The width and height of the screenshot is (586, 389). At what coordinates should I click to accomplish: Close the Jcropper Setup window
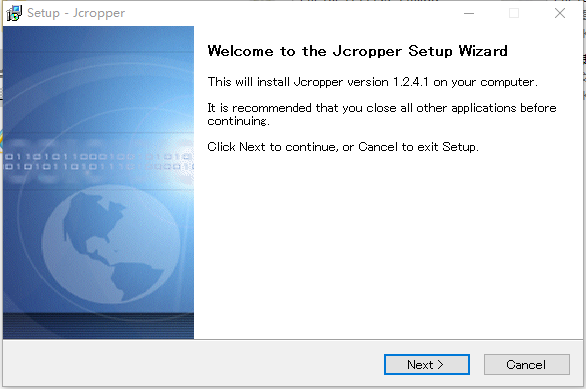click(559, 13)
